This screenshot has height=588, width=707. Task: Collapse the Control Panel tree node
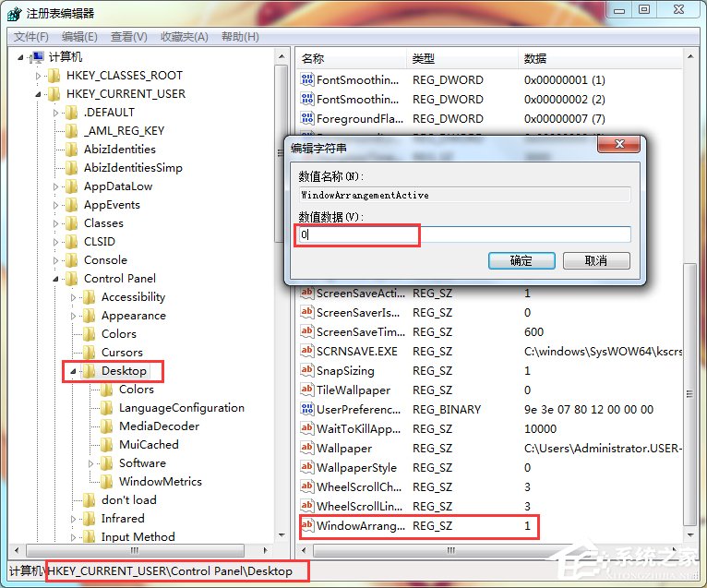[x=56, y=279]
